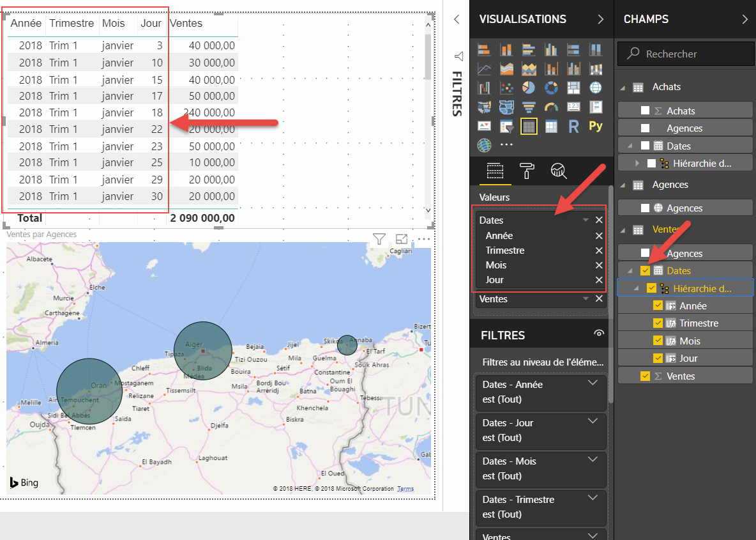Select the slicer visual
The image size is (756, 540).
[506, 127]
